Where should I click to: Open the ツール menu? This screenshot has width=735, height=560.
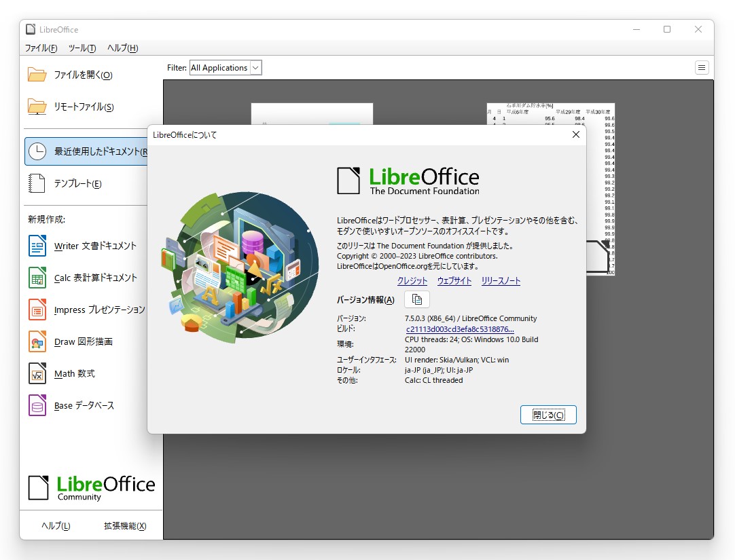click(82, 48)
